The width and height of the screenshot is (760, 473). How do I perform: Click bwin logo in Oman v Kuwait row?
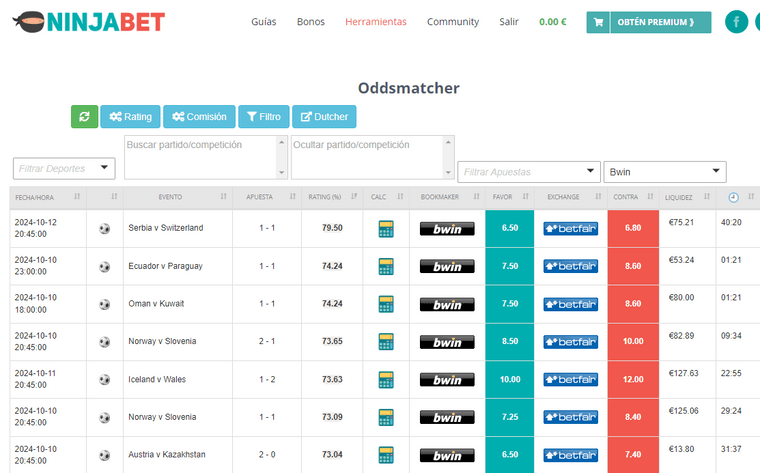point(447,304)
